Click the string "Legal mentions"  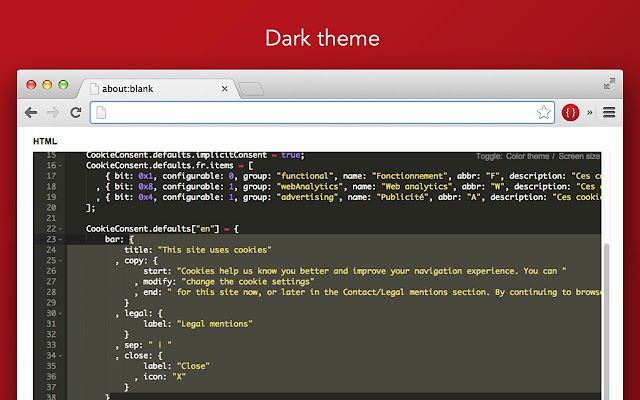point(215,324)
